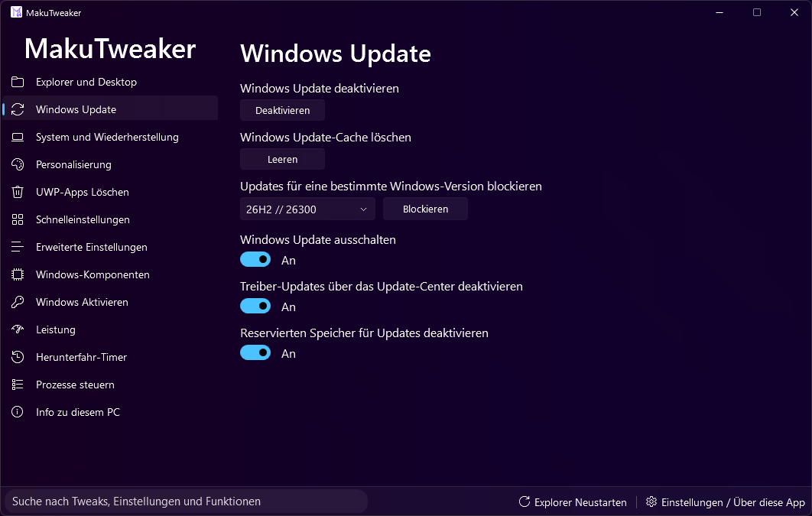The height and width of the screenshot is (516, 812).
Task: Toggle the Windows Update ausschalten switch
Action: [x=255, y=260]
